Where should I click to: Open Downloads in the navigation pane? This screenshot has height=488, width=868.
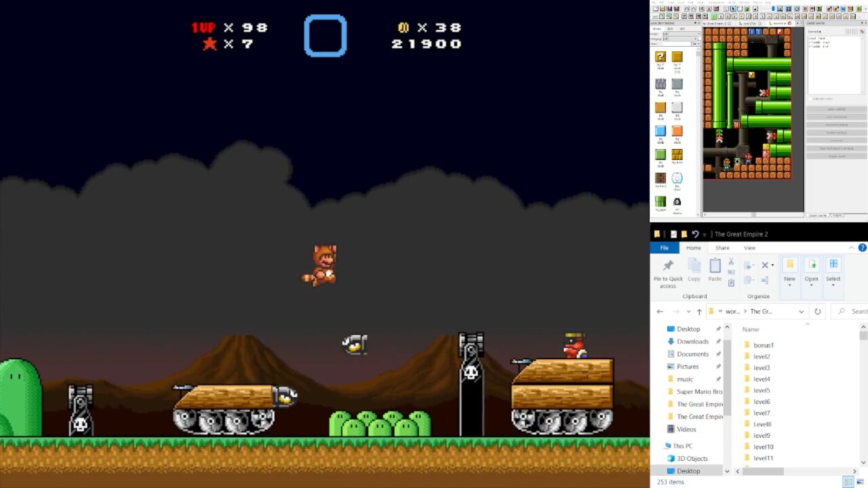pos(692,342)
